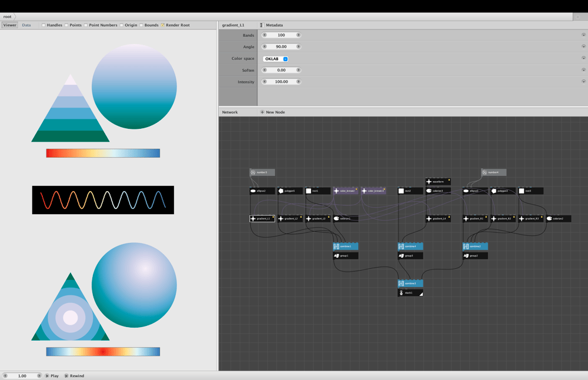The width and height of the screenshot is (588, 380).
Task: Decrease the Bands value
Action: tap(265, 35)
